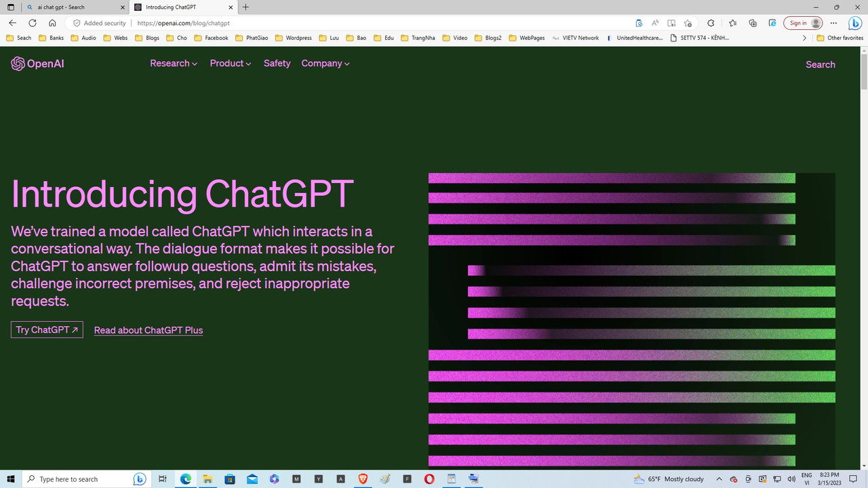Open the Other favorites folder
The width and height of the screenshot is (868, 488).
tap(840, 38)
